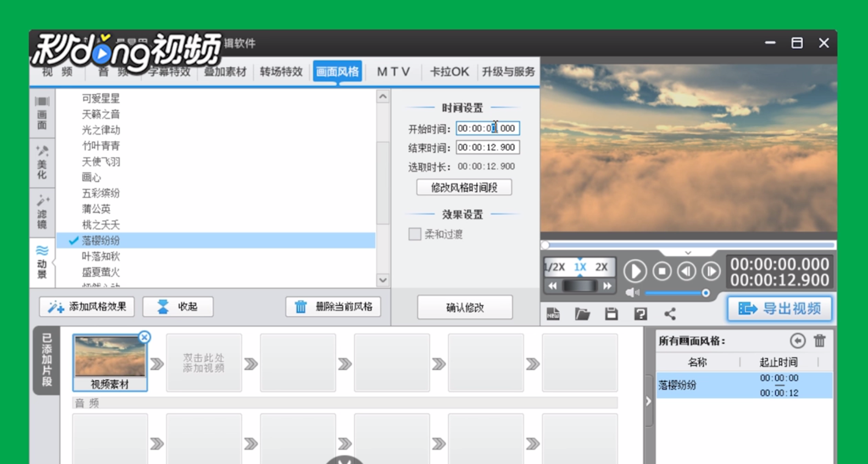The image size is (868, 464).
Task: Open the 美化 side panel
Action: pyautogui.click(x=42, y=163)
